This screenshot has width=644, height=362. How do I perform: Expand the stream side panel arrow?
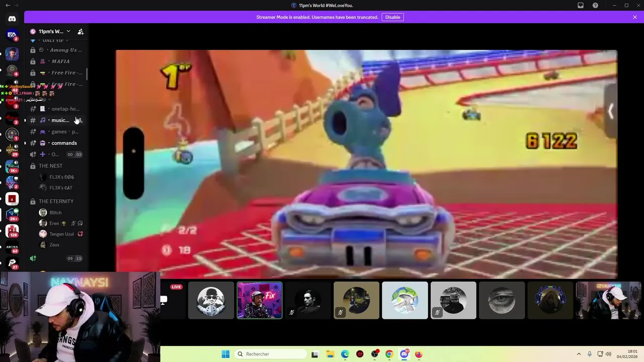pos(611,112)
